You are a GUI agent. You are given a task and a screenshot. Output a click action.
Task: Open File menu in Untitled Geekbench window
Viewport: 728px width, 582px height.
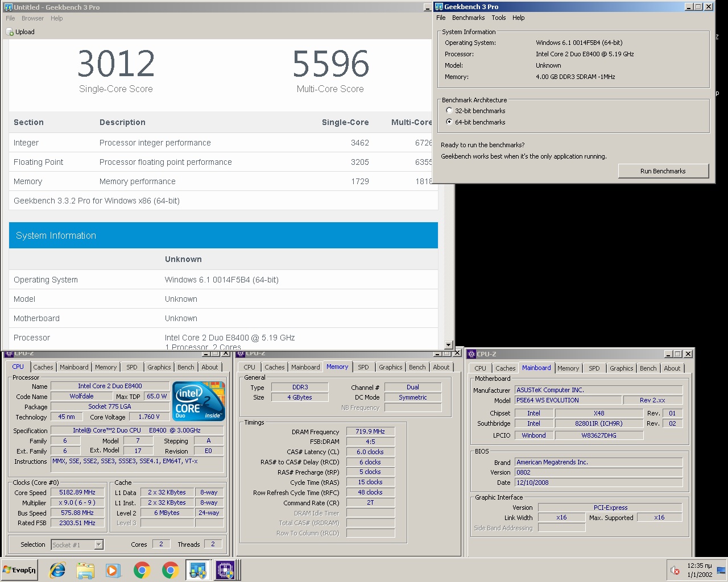point(10,18)
